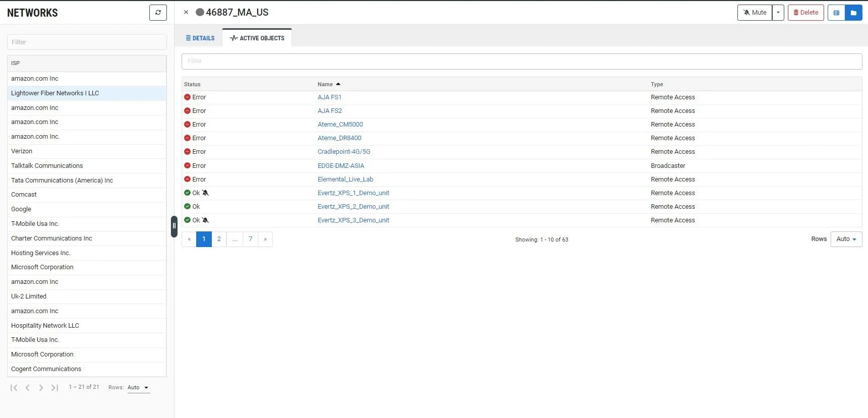The height and width of the screenshot is (418, 868).
Task: Open the Elemental_Live_Lab link
Action: point(345,179)
